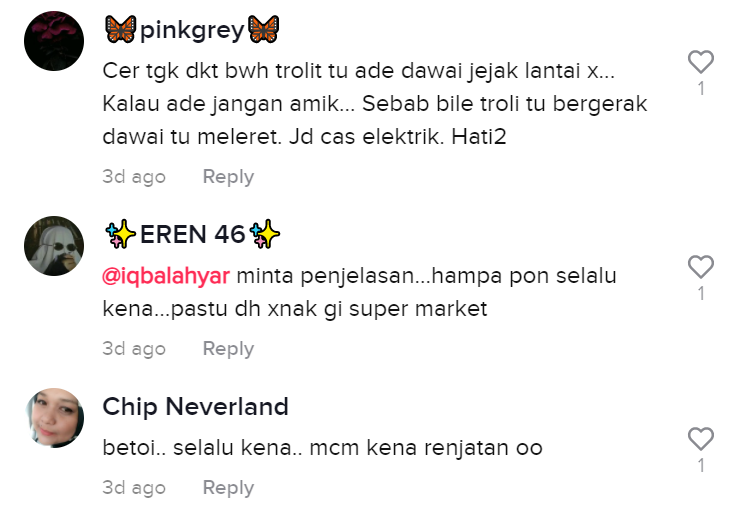The height and width of the screenshot is (514, 753).
Task: Reply to Chip Neverland's comment
Action: tap(228, 488)
